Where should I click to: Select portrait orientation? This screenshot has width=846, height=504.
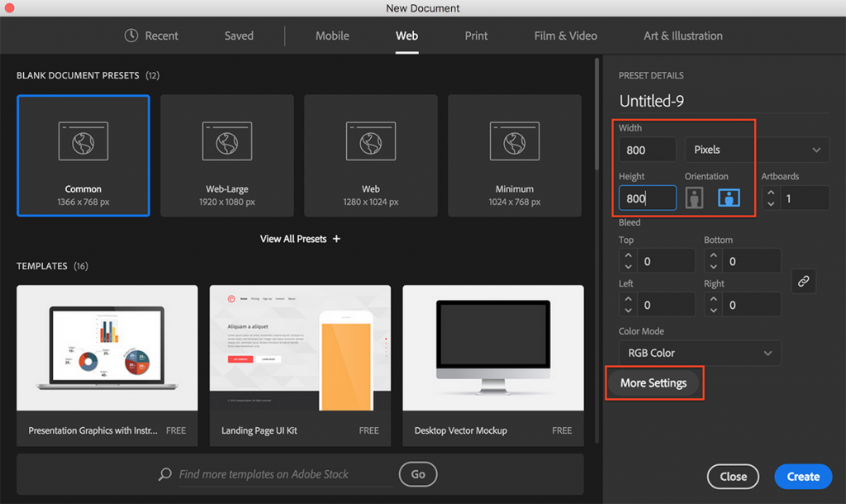pos(694,197)
